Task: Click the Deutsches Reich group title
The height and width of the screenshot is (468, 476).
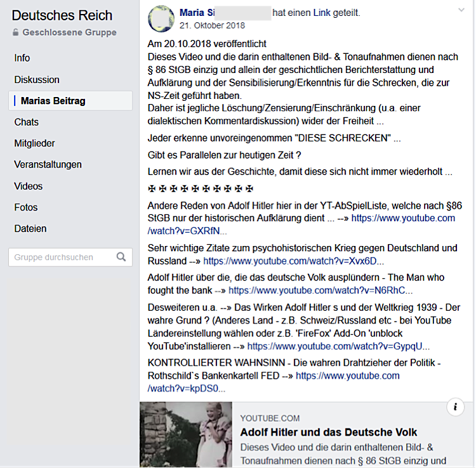Action: [x=62, y=15]
